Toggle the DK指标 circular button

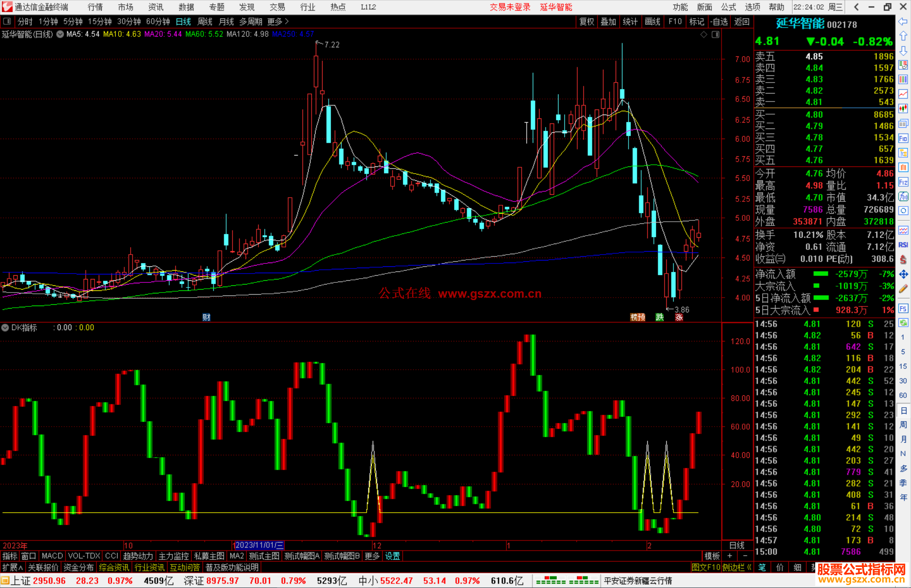coord(5,328)
